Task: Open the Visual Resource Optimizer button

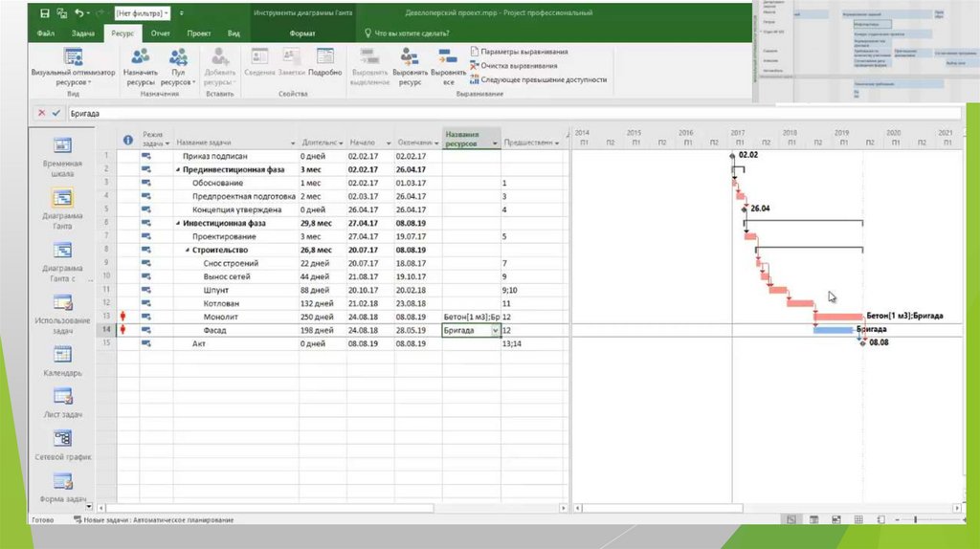Action: click(73, 66)
